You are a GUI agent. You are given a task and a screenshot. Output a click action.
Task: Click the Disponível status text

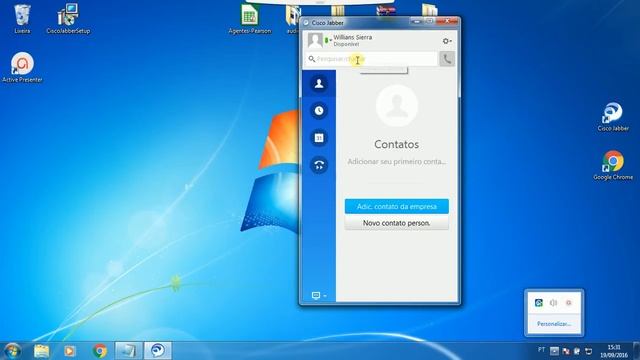346,44
